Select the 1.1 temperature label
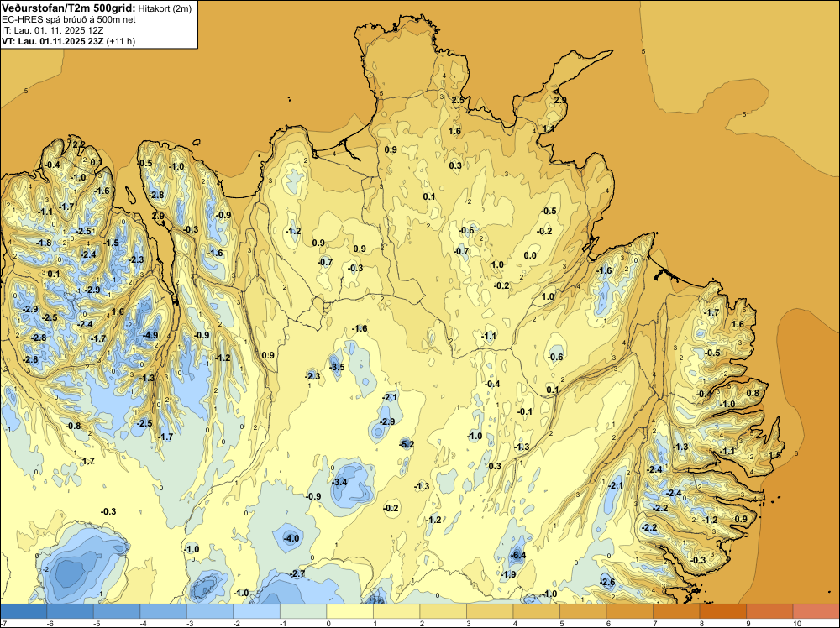840x628 pixels. click(548, 128)
